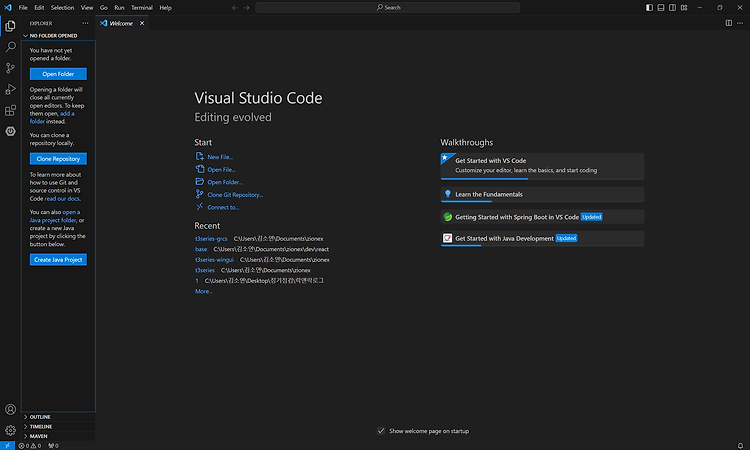Screen dimensions: 750x450
Task: Click the Open Folder button in sidebar
Action: [x=58, y=74]
